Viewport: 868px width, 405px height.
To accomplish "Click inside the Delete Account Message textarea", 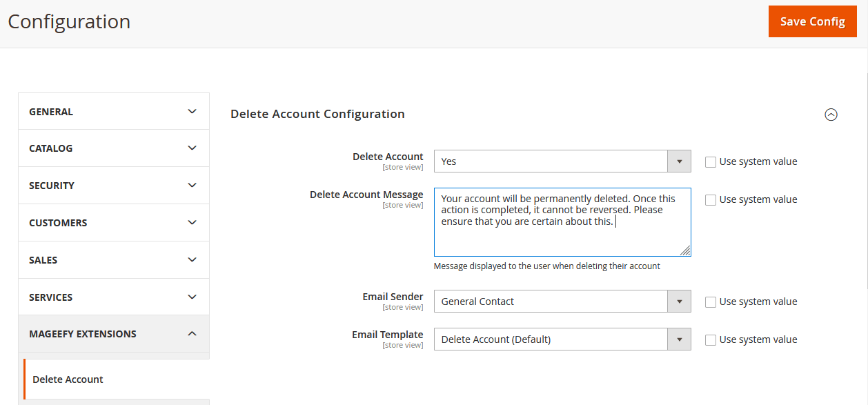I will click(562, 221).
